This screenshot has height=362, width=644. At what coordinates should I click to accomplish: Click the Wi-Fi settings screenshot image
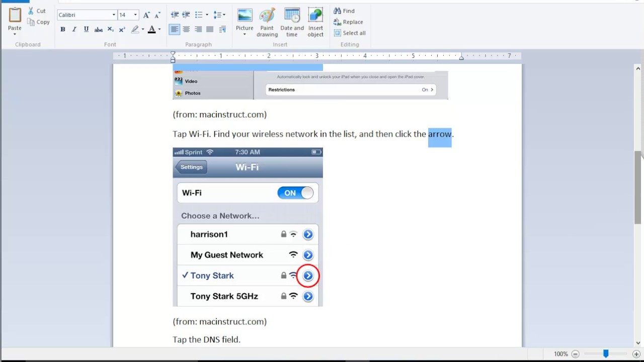click(x=248, y=227)
